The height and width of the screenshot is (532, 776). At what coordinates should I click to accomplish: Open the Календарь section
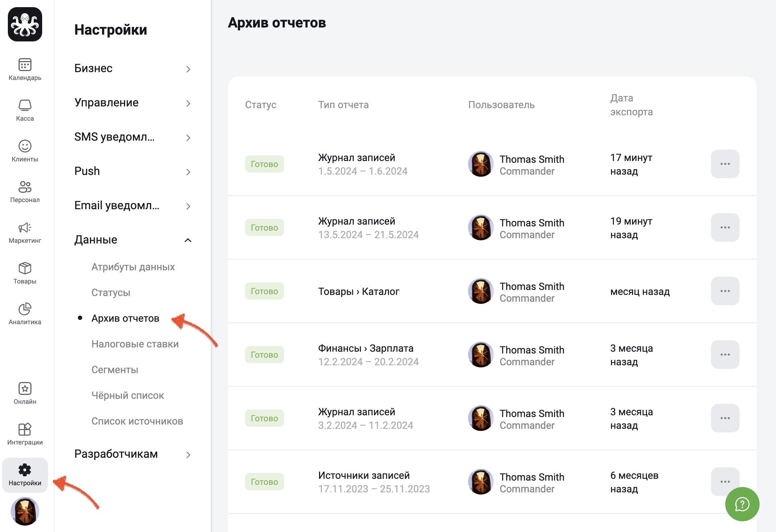pos(25,70)
